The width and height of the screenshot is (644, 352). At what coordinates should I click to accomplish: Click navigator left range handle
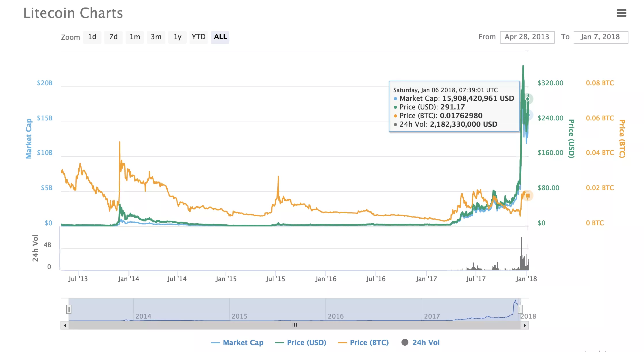[69, 309]
